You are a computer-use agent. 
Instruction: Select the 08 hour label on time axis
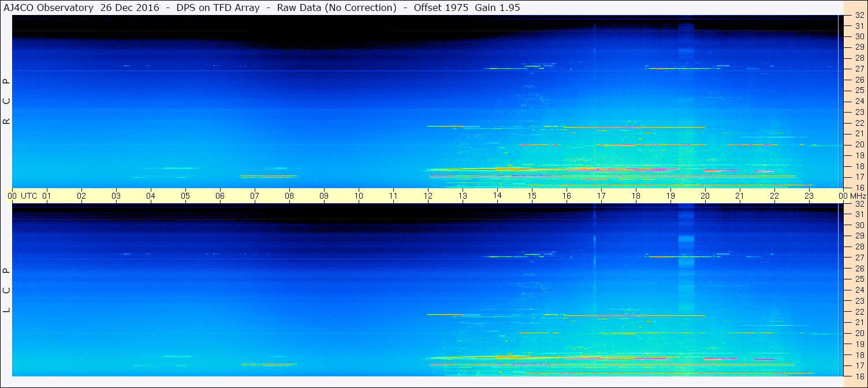(x=289, y=196)
